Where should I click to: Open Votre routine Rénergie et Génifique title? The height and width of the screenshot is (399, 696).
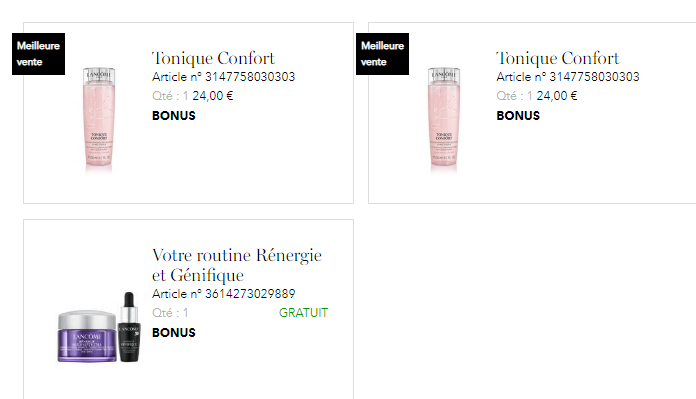(x=237, y=265)
